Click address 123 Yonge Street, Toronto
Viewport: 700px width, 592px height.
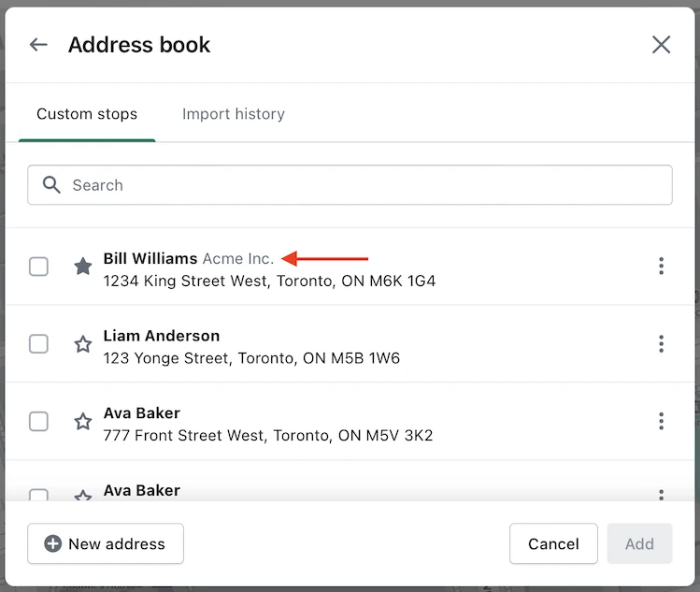(x=251, y=358)
